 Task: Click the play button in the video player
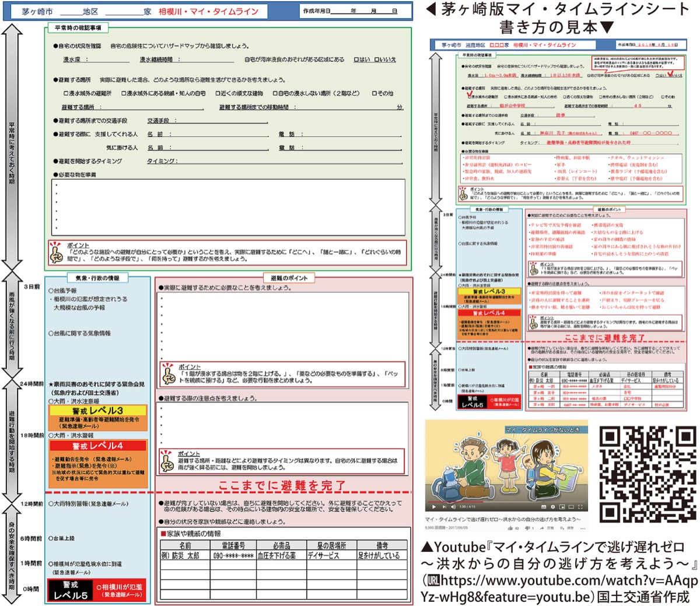(x=433, y=506)
